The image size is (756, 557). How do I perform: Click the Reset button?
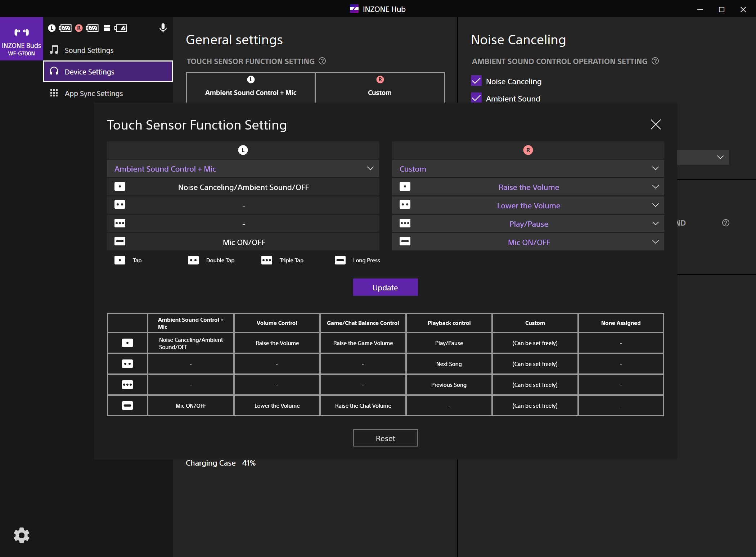(385, 438)
